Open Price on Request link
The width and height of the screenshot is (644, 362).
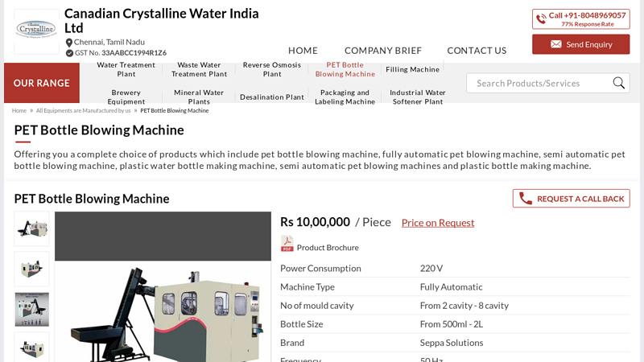(438, 223)
